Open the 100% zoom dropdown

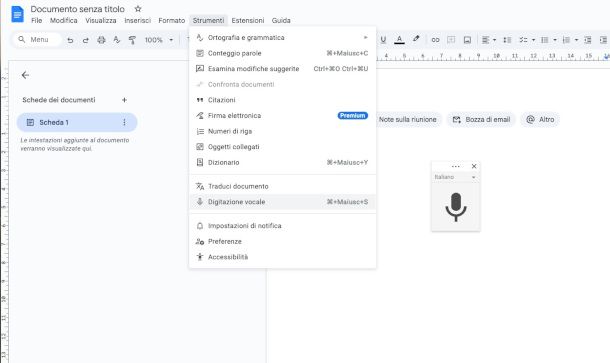click(x=159, y=40)
